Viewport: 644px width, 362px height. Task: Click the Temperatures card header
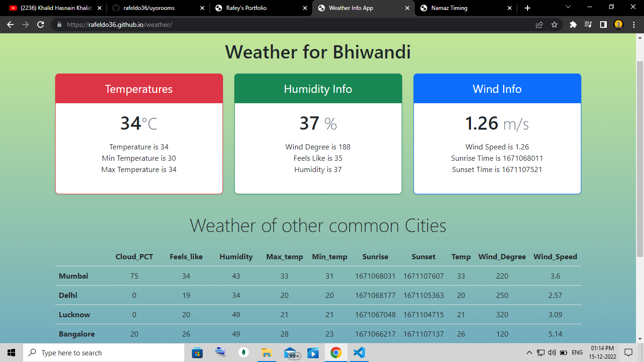click(x=139, y=89)
